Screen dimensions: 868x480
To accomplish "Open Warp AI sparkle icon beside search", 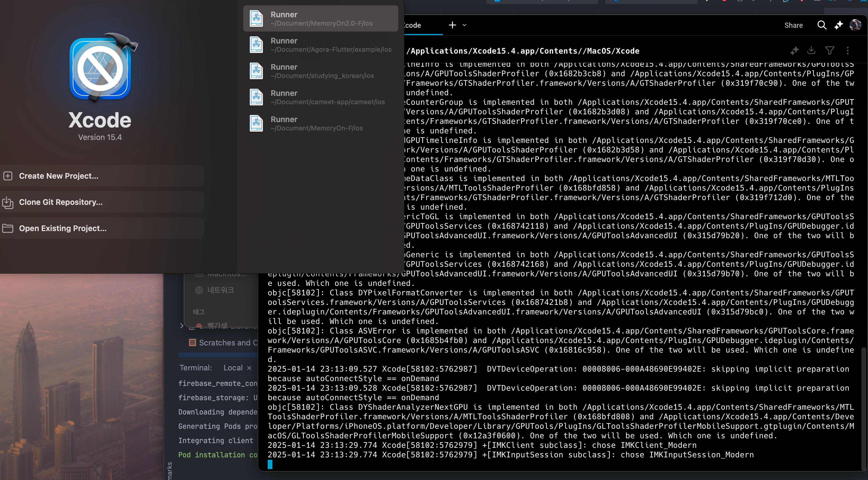I will [x=838, y=25].
